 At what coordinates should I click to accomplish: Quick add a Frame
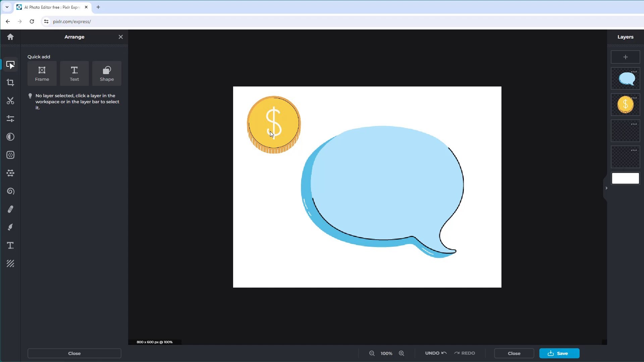(x=42, y=73)
